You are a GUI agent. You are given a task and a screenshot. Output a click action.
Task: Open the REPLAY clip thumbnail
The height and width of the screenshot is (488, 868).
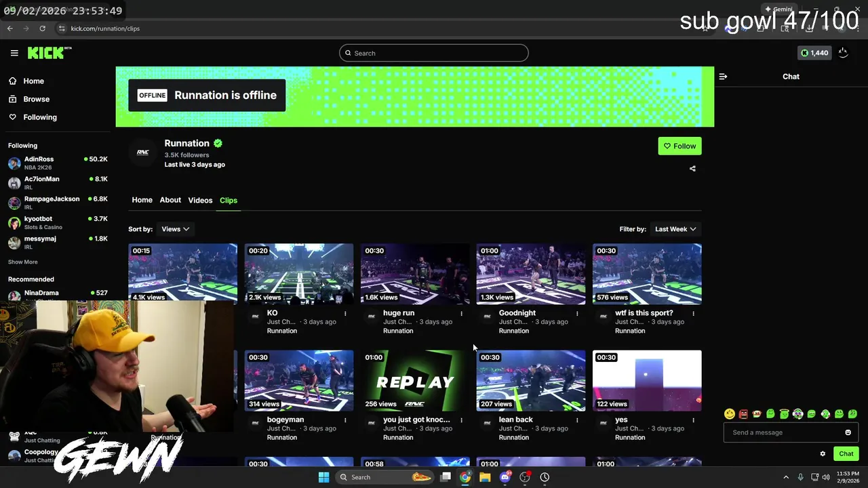(415, 380)
